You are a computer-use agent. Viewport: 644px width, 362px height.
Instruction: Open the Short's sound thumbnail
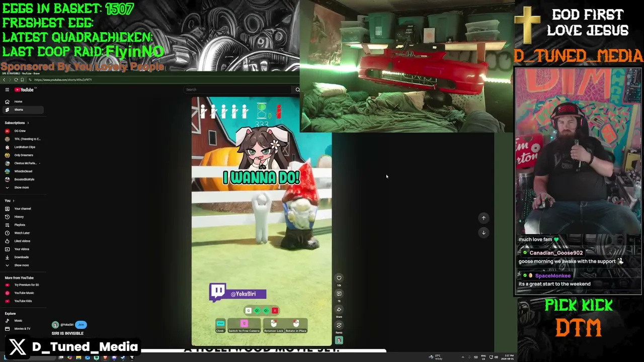click(339, 340)
